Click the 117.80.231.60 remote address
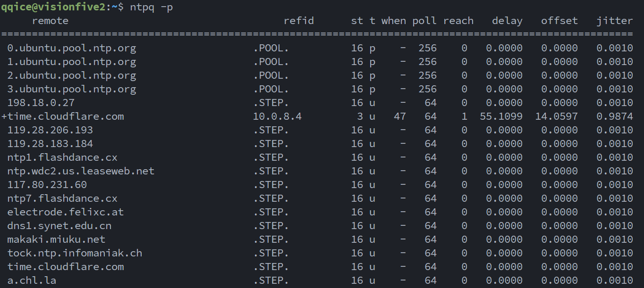This screenshot has height=288, width=644. click(47, 185)
